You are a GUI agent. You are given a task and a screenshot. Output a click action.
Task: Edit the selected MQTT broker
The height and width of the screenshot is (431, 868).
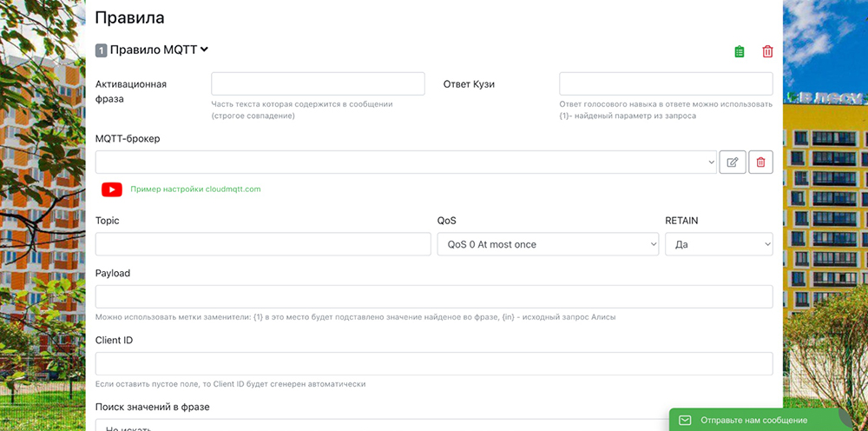point(733,162)
